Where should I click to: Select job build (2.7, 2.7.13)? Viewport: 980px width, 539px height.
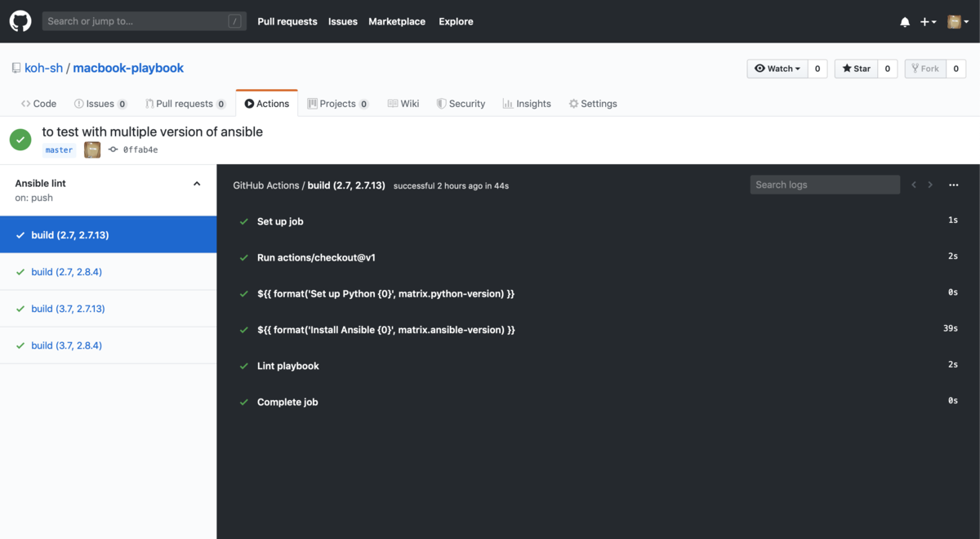coord(108,235)
